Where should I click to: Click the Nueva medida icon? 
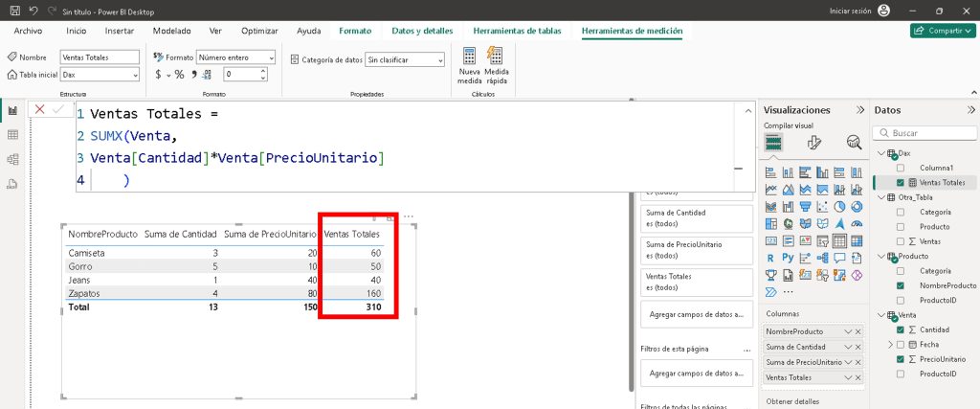(470, 57)
